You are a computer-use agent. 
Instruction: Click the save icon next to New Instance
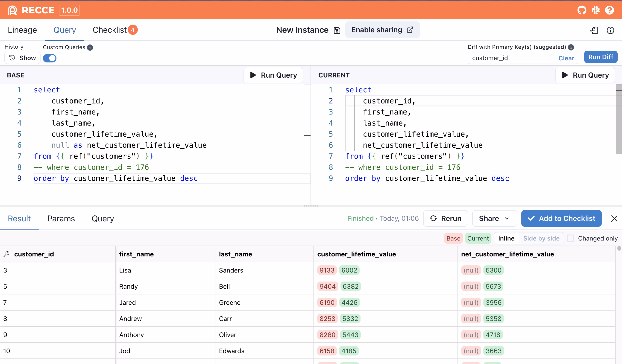click(337, 30)
